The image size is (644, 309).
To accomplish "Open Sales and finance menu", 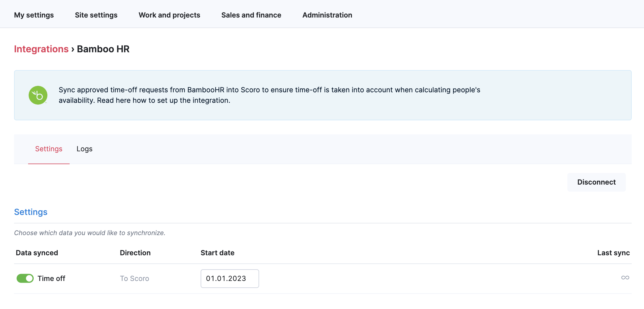I will point(251,15).
